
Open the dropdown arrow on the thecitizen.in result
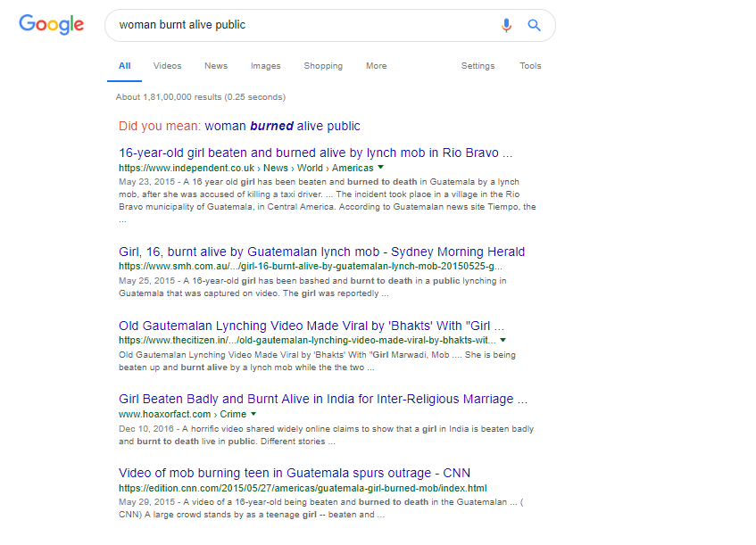click(x=503, y=340)
